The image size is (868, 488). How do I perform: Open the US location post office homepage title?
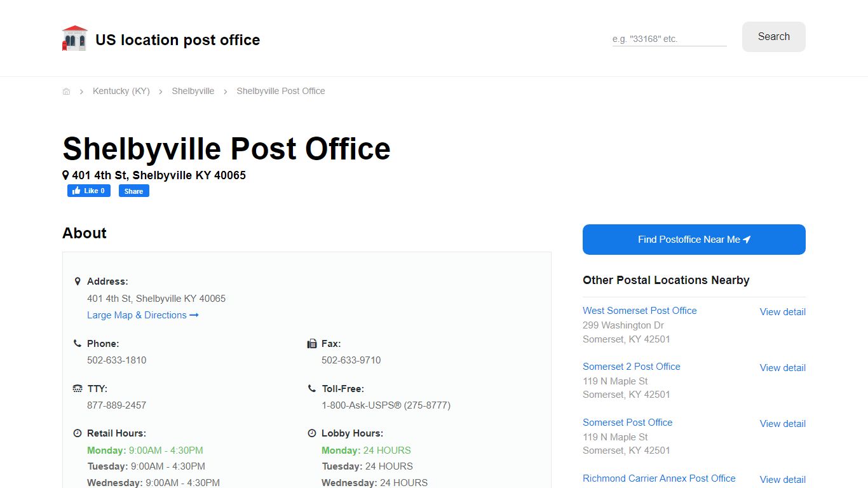[177, 39]
